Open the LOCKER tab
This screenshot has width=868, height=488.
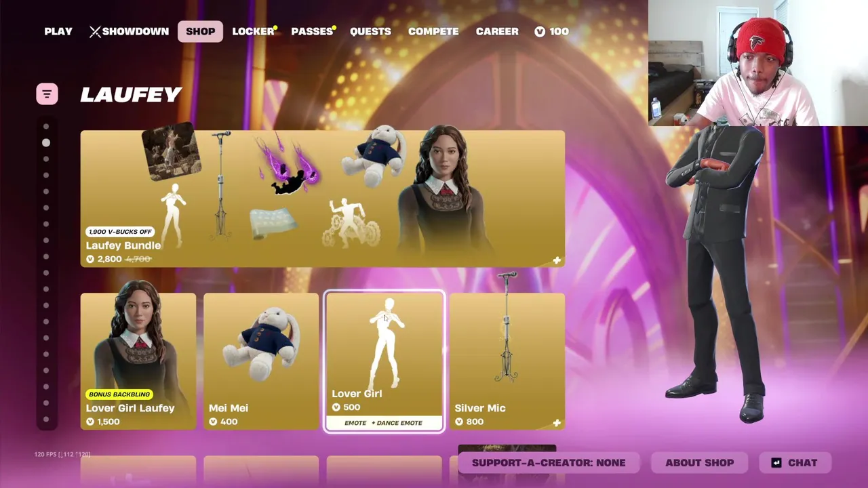tap(253, 31)
